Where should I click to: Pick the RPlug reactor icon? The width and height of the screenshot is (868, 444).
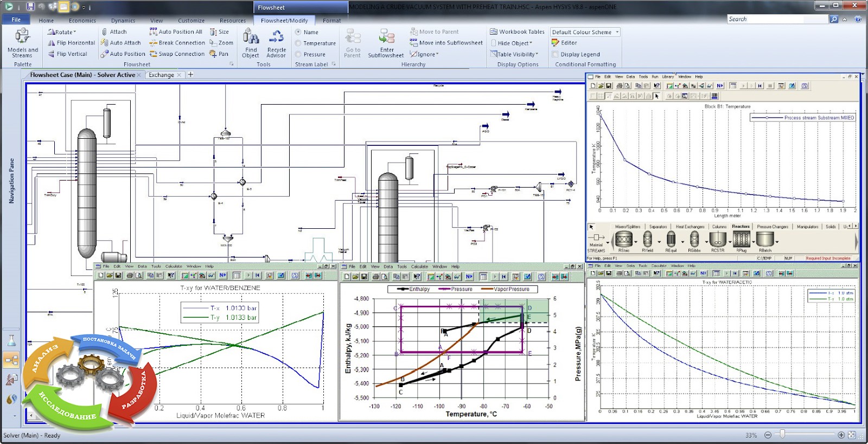click(742, 239)
